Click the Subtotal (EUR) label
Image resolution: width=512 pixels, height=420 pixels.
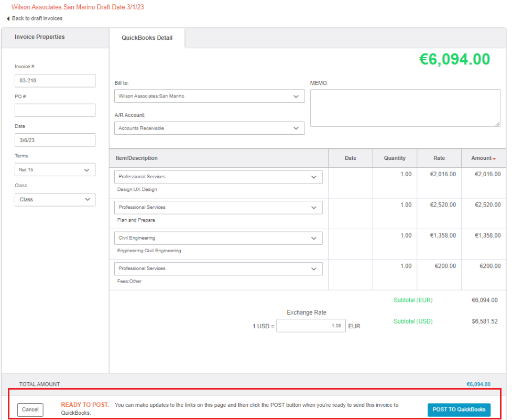pos(413,300)
